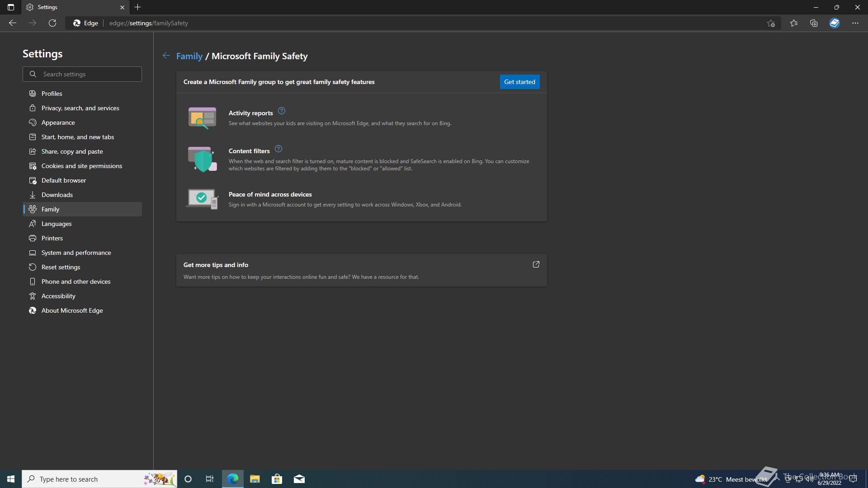Screen dimensions: 868x488
Task: Select the Settings tab
Action: point(75,7)
